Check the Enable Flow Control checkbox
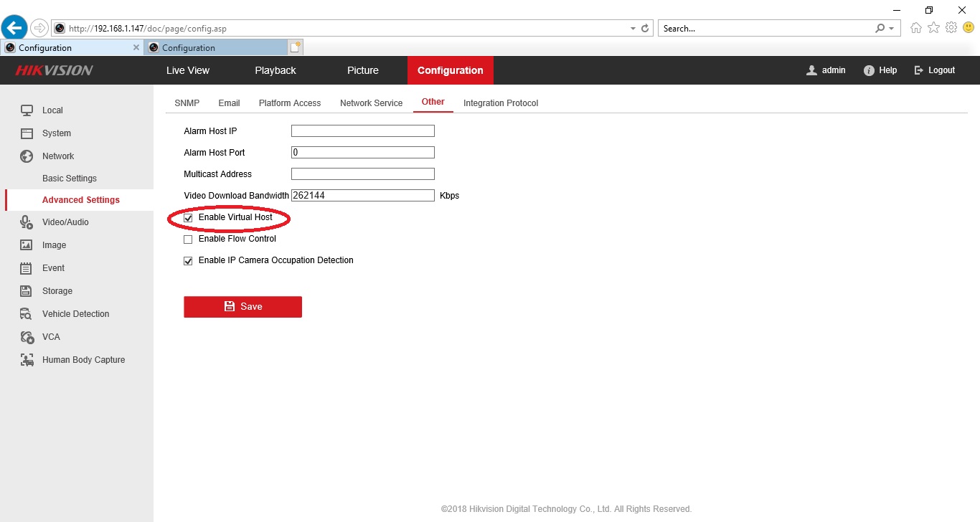The height and width of the screenshot is (522, 980). [189, 239]
